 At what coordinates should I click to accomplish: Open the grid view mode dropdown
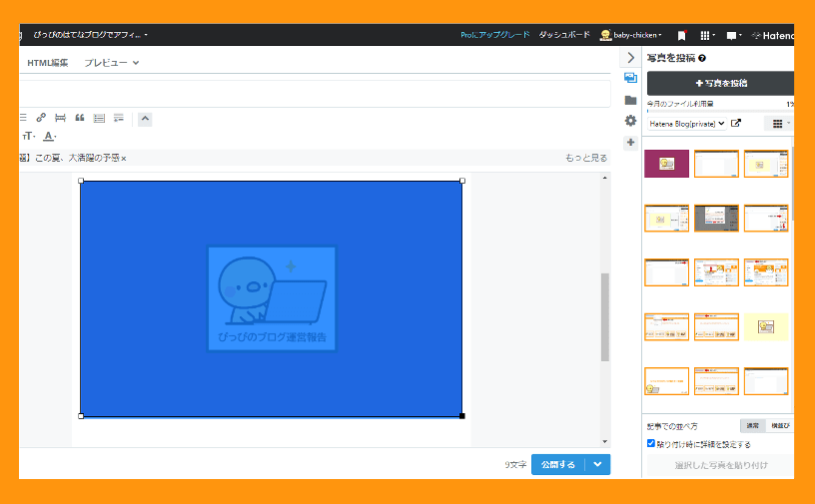pyautogui.click(x=781, y=124)
